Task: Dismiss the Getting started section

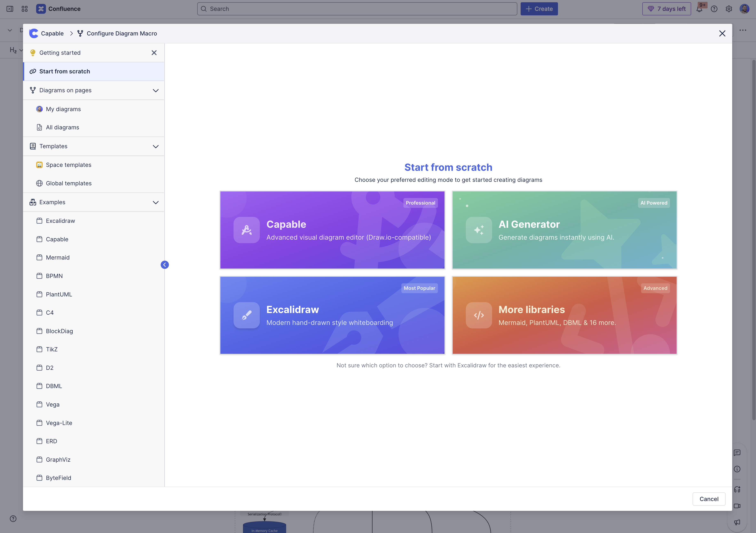Action: pos(154,53)
